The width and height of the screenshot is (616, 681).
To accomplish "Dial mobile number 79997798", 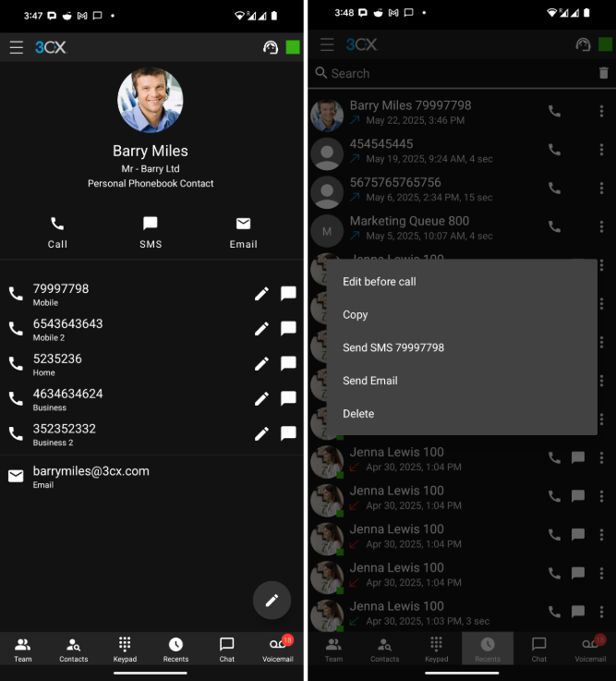I will pos(16,294).
